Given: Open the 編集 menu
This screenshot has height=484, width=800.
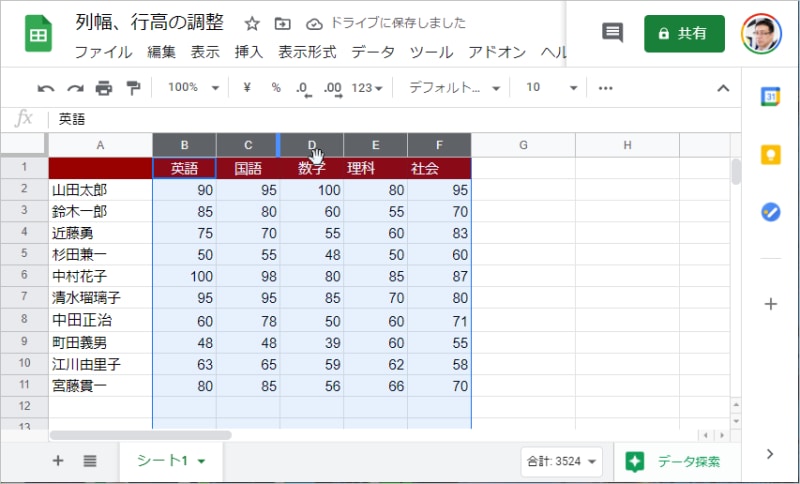Looking at the screenshot, I should point(161,52).
